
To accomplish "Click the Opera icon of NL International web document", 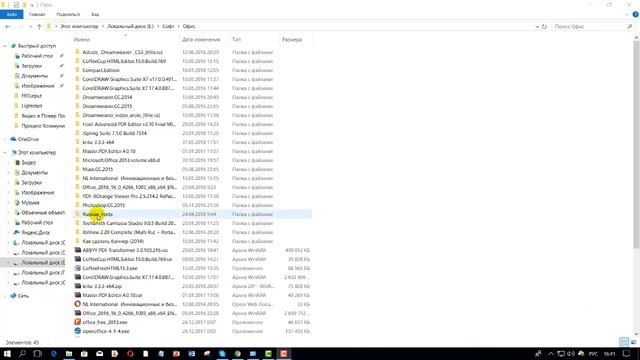I will click(x=78, y=304).
